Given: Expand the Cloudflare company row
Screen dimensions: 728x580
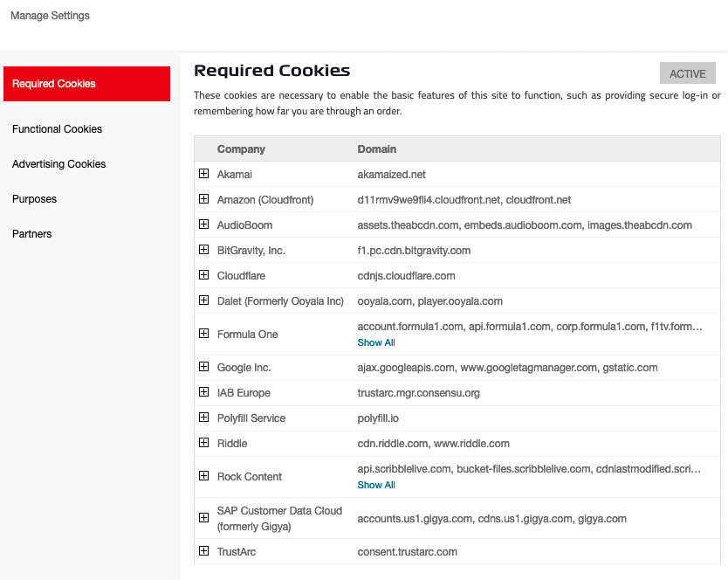Looking at the screenshot, I should click(204, 275).
